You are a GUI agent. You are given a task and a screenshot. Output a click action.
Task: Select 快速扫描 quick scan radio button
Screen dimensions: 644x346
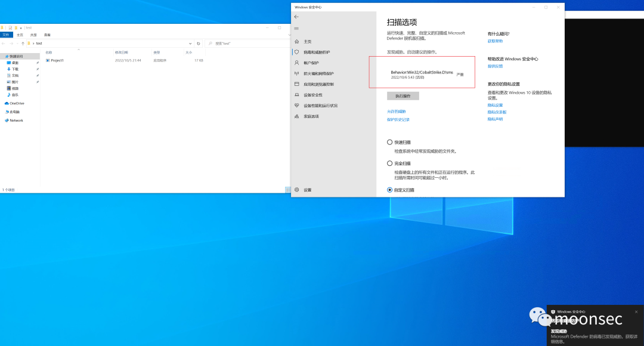(390, 142)
